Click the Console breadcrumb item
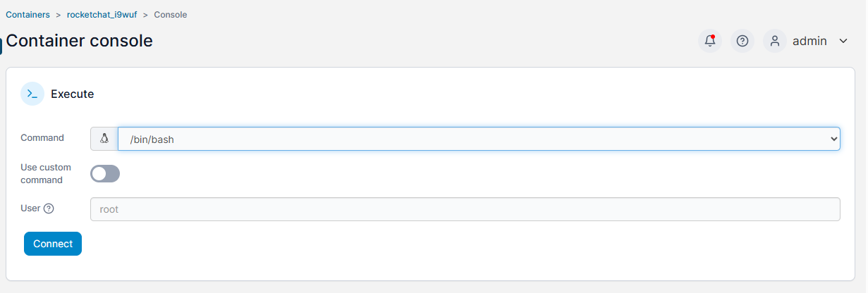 (170, 14)
